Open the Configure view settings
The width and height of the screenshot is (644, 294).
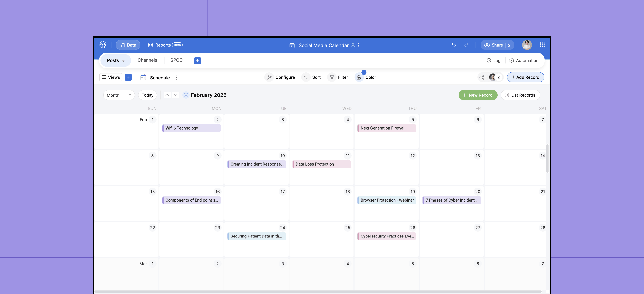[x=280, y=77]
